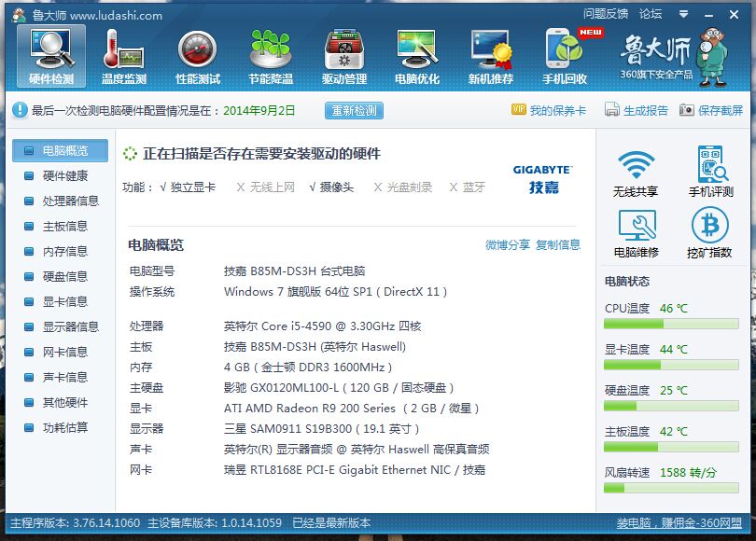The image size is (756, 541).
Task: Click the 微博分享 share link
Action: pyautogui.click(x=507, y=244)
